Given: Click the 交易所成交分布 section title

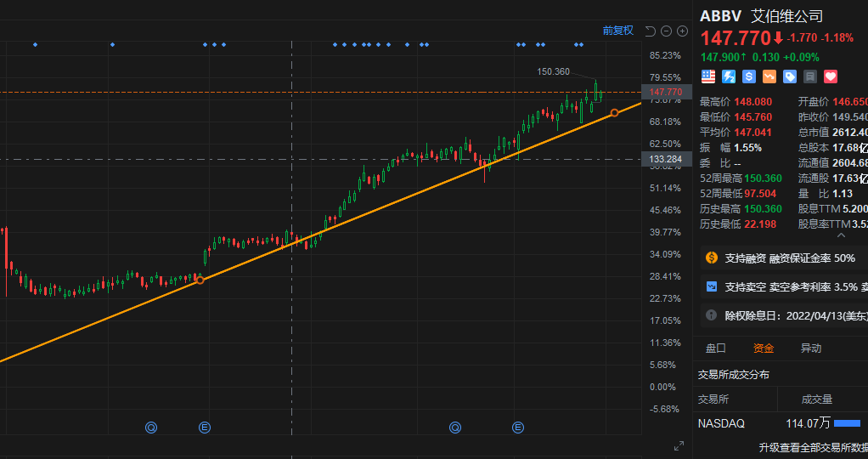Looking at the screenshot, I should pyautogui.click(x=734, y=375).
